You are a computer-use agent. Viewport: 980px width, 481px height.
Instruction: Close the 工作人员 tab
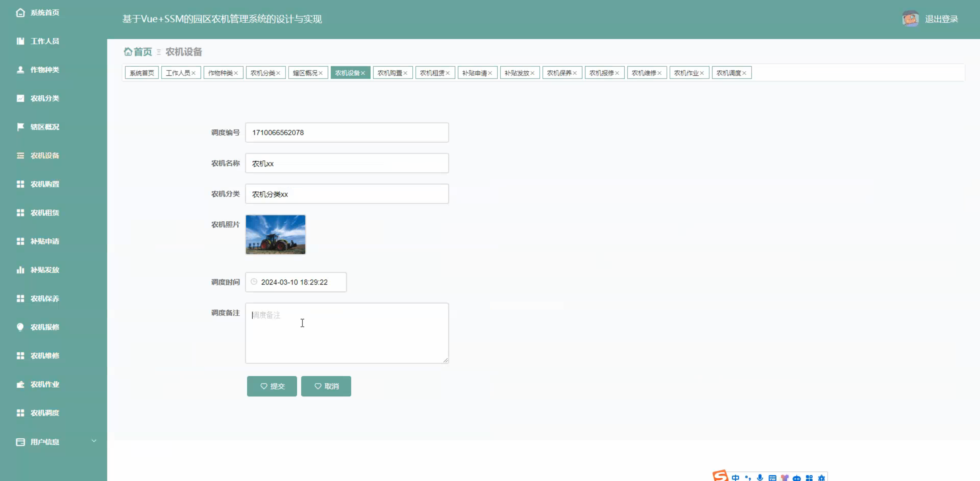coord(193,73)
